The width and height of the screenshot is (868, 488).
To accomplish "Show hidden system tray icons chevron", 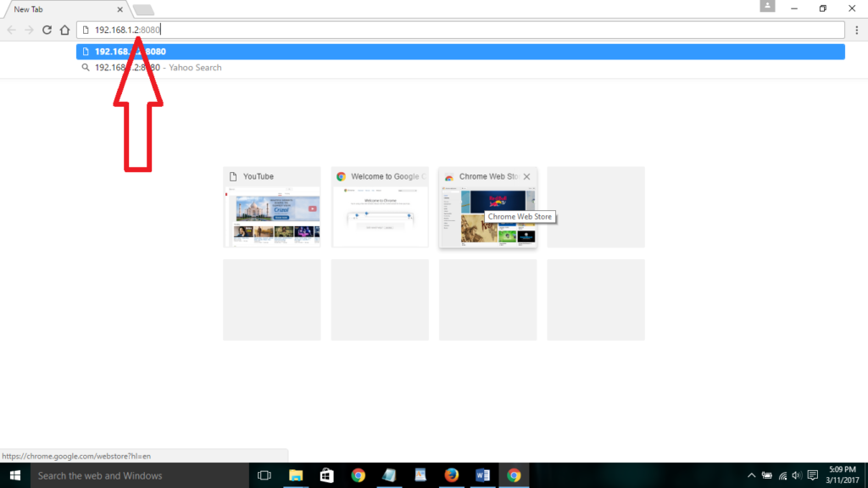I will (x=751, y=475).
